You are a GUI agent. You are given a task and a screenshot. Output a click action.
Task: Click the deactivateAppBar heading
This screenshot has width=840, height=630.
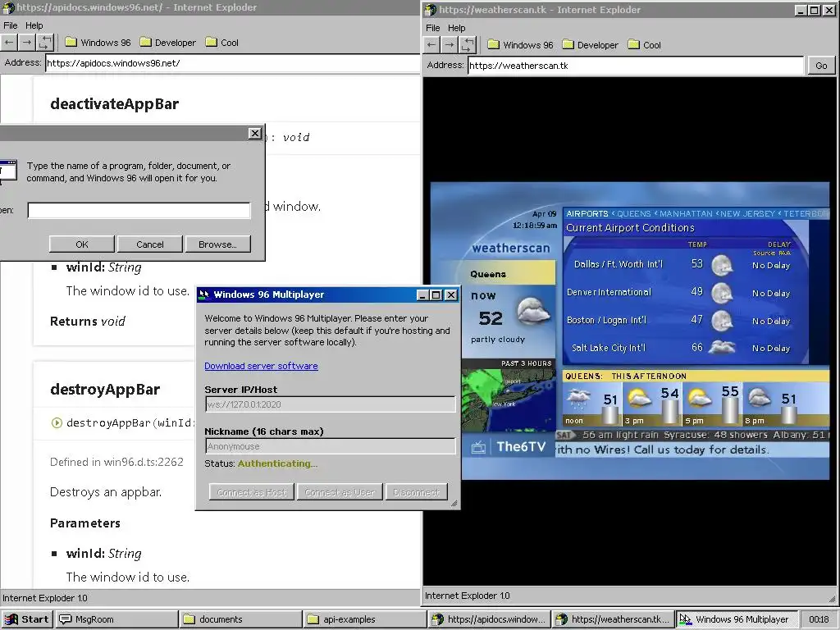click(114, 104)
